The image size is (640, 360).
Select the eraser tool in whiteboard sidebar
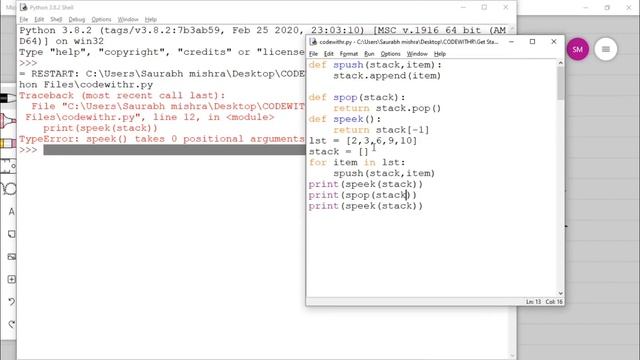(8, 143)
